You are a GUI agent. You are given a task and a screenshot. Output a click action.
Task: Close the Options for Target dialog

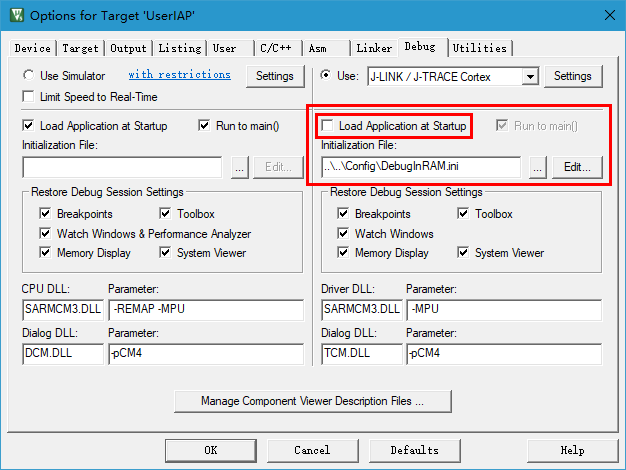pyautogui.click(x=610, y=16)
